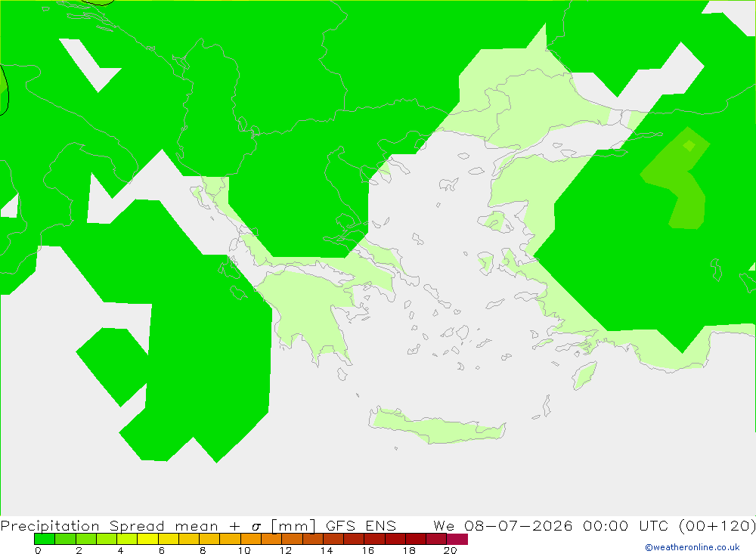Click the island of Crete on the map
Image resolution: width=756 pixels, height=554 pixels.
click(x=436, y=427)
